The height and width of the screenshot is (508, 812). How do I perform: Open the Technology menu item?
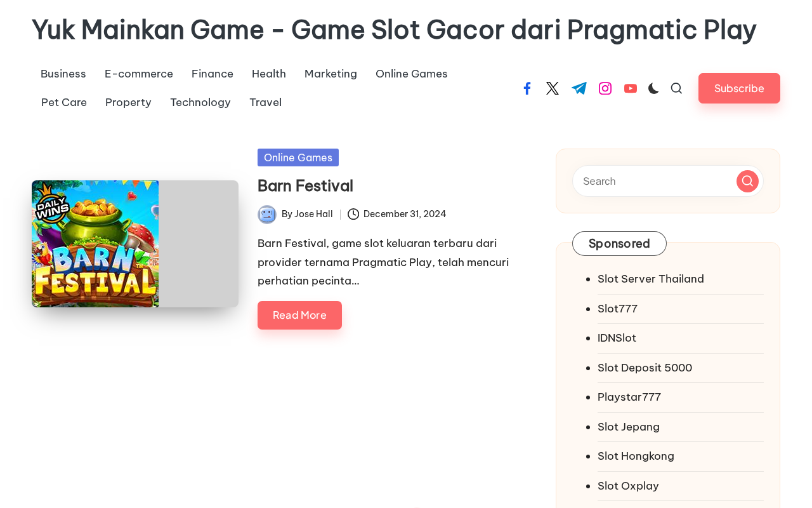coord(200,102)
